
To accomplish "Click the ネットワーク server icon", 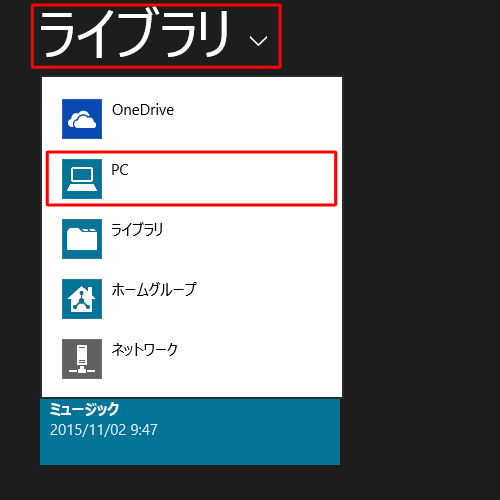I will point(82,359).
